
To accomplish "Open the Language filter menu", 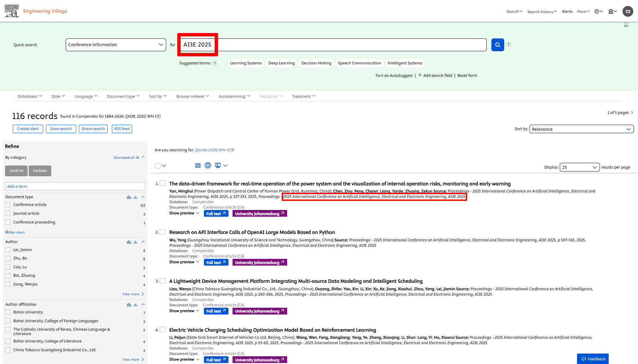I will pos(86,96).
